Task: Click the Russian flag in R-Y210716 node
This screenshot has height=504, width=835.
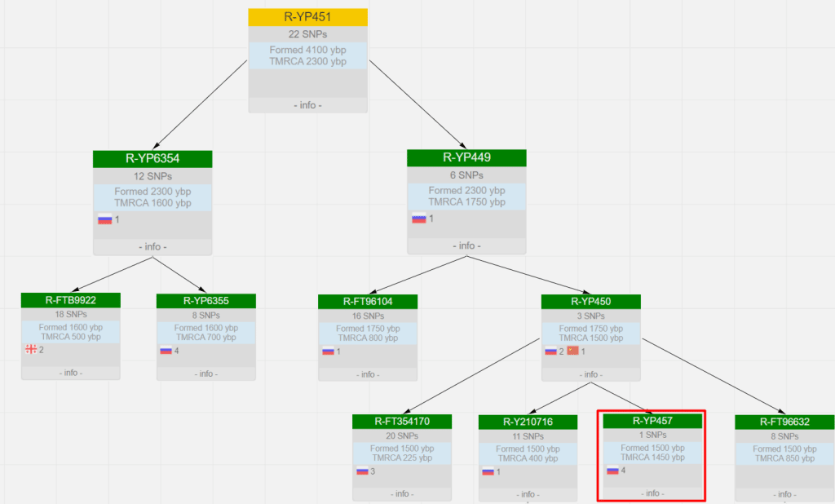Action: click(488, 471)
